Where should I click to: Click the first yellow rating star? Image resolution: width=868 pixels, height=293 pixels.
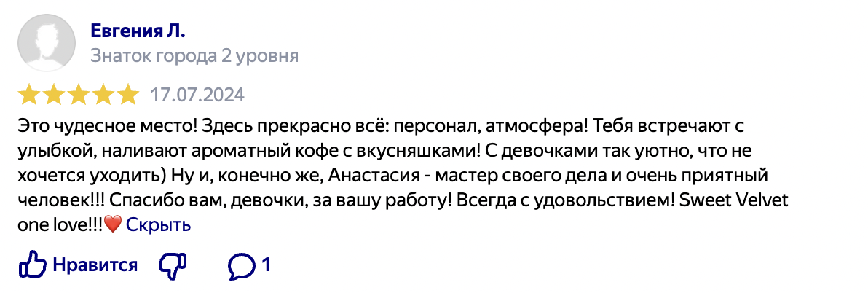point(28,95)
